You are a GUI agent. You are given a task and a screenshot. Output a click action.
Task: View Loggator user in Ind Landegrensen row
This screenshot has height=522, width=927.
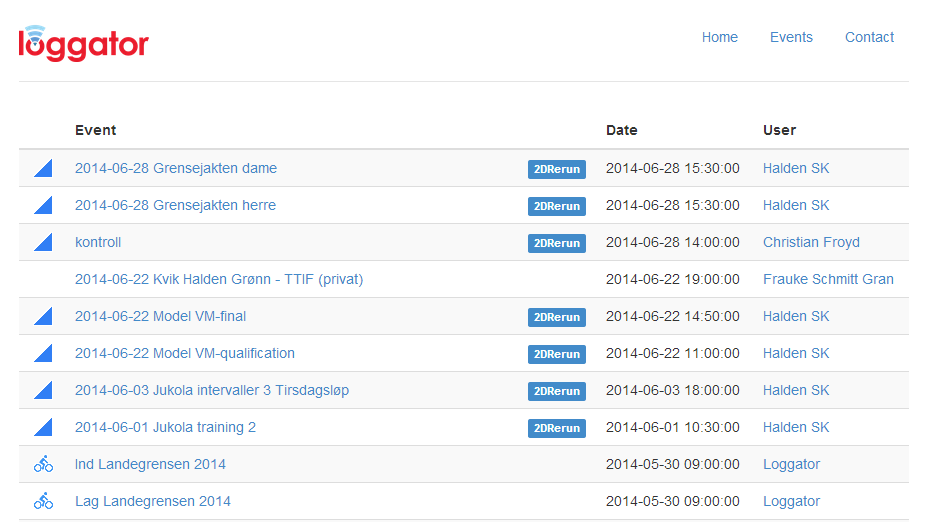click(791, 464)
